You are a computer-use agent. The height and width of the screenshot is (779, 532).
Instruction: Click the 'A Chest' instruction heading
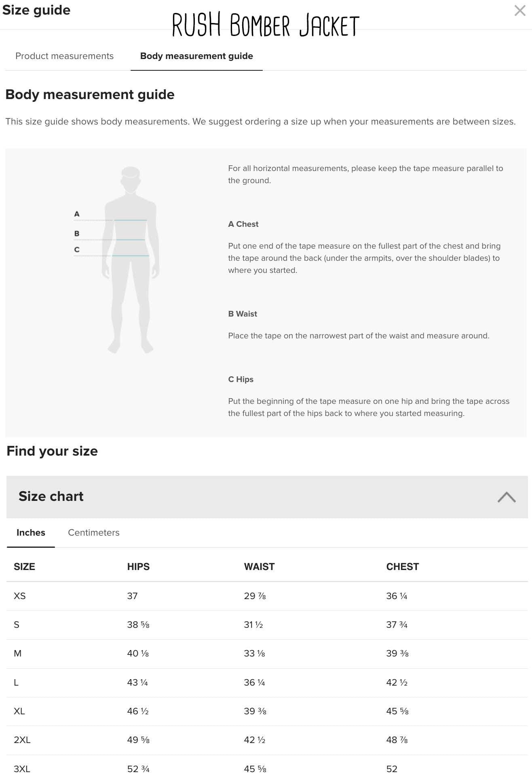click(243, 224)
